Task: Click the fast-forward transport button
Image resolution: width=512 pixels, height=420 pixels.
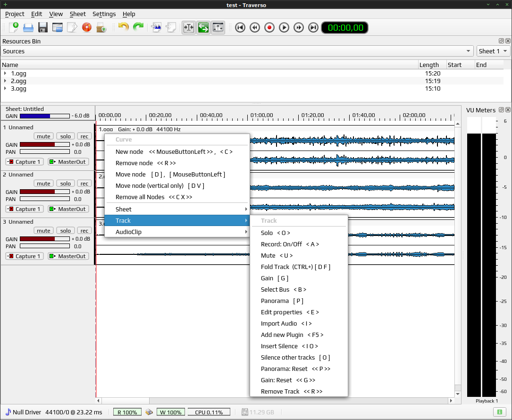Action: (x=298, y=27)
